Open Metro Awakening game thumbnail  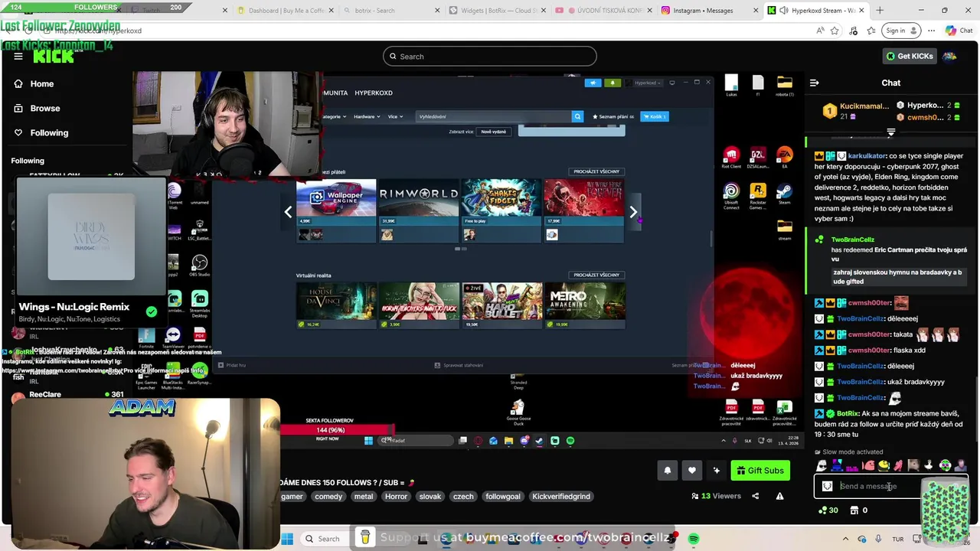click(585, 306)
